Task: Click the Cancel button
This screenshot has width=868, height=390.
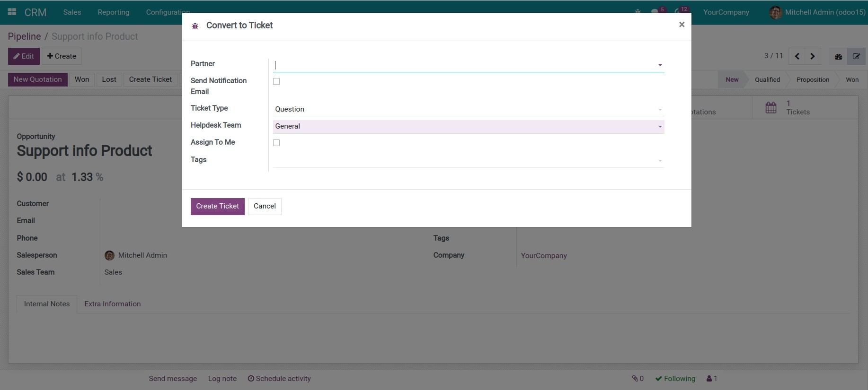Action: pyautogui.click(x=265, y=206)
